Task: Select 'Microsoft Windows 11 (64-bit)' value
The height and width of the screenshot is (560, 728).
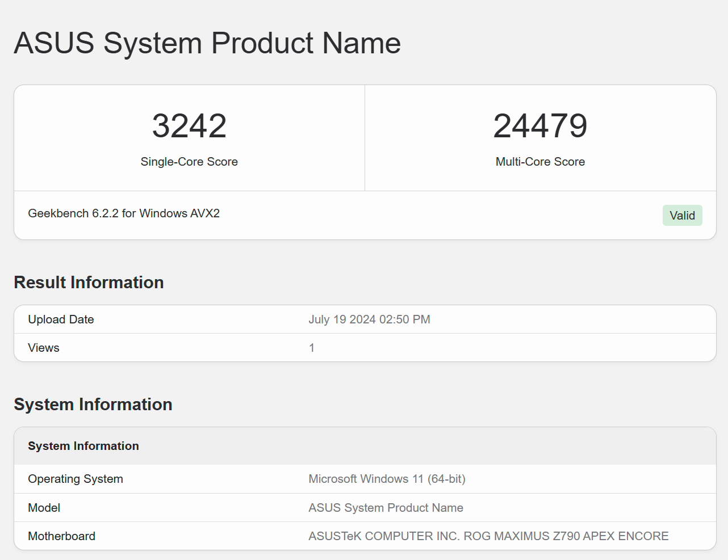Action: (x=387, y=479)
